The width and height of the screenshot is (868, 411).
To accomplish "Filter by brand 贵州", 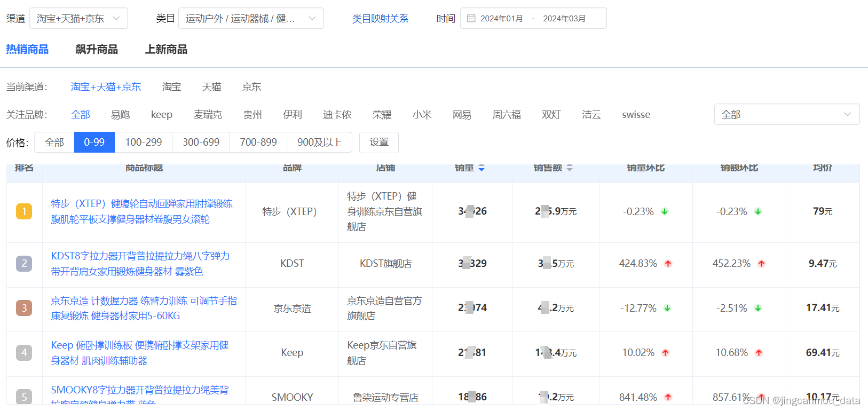I will pos(252,115).
